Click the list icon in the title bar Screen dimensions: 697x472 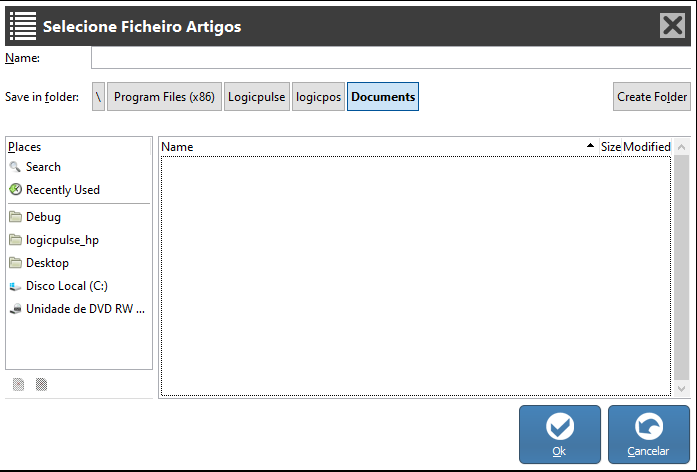(x=22, y=26)
